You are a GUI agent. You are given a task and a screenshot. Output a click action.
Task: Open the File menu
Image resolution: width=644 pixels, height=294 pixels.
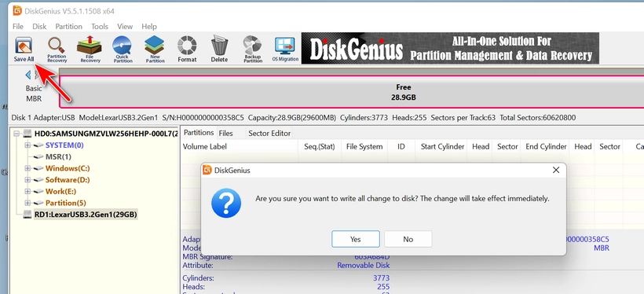point(17,26)
